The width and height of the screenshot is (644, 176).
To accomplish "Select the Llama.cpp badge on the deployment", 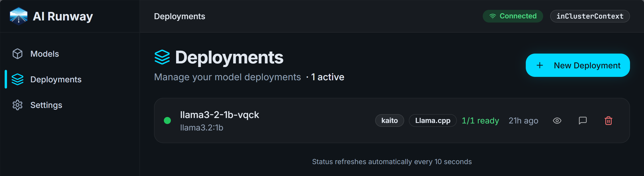I will (x=432, y=121).
